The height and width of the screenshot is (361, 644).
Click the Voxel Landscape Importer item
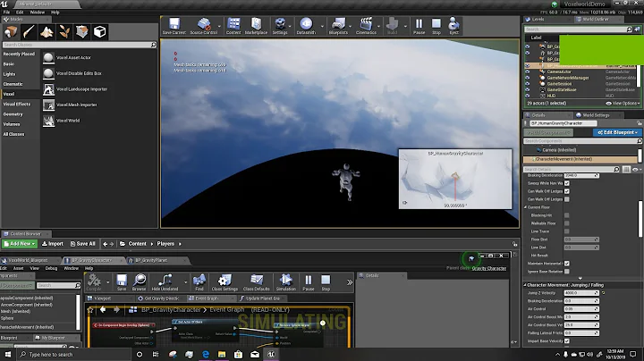pyautogui.click(x=98, y=89)
